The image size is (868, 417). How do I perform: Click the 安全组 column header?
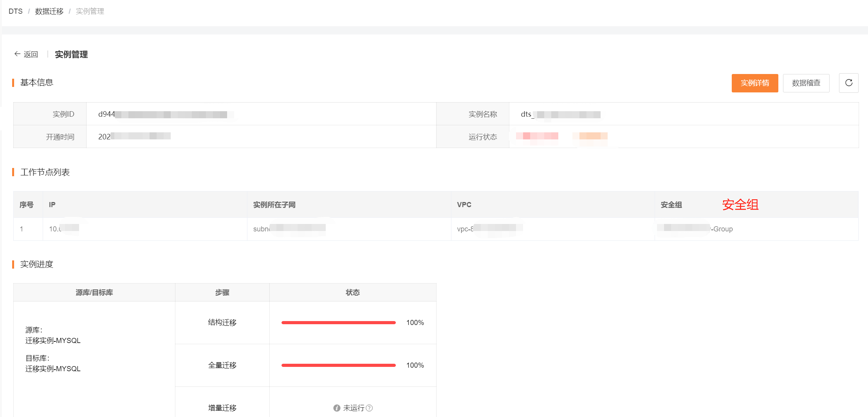pyautogui.click(x=671, y=205)
